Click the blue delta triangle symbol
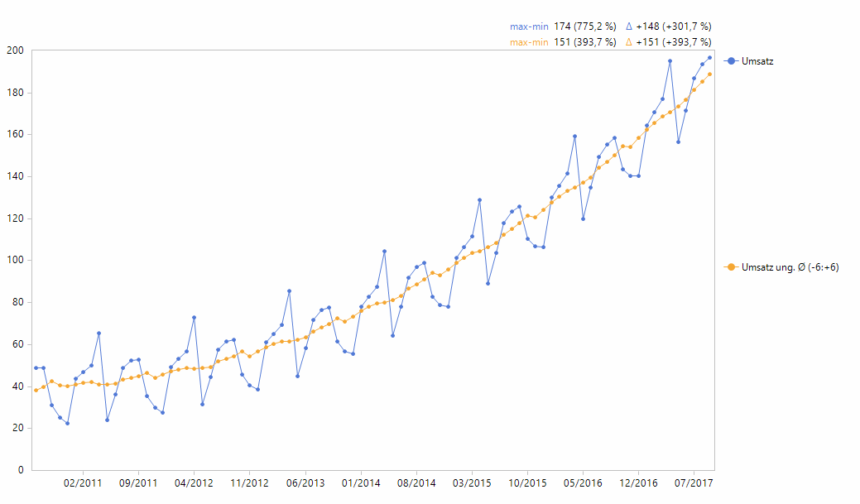 tap(628, 26)
